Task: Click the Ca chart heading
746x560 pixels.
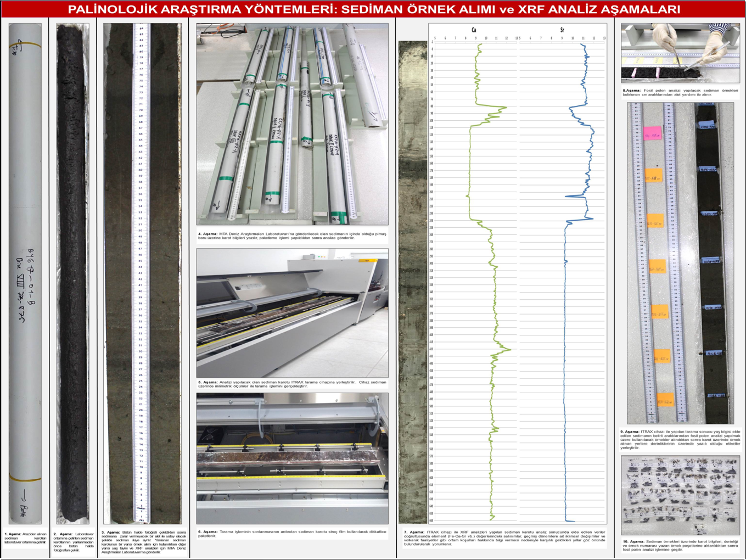Action: 474,30
